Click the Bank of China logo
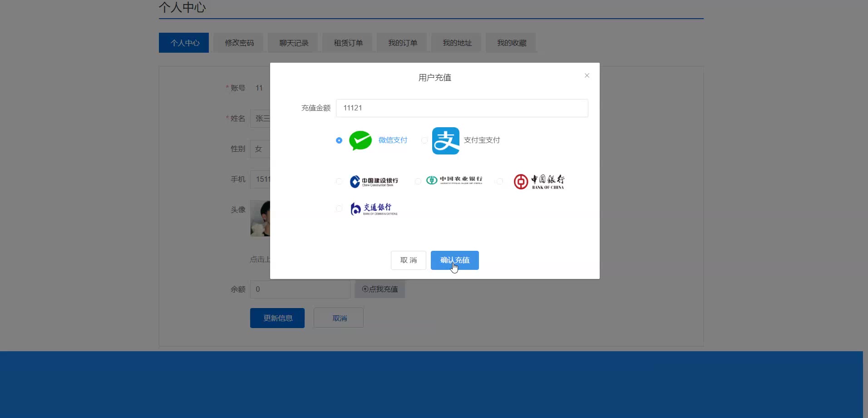 pyautogui.click(x=539, y=182)
